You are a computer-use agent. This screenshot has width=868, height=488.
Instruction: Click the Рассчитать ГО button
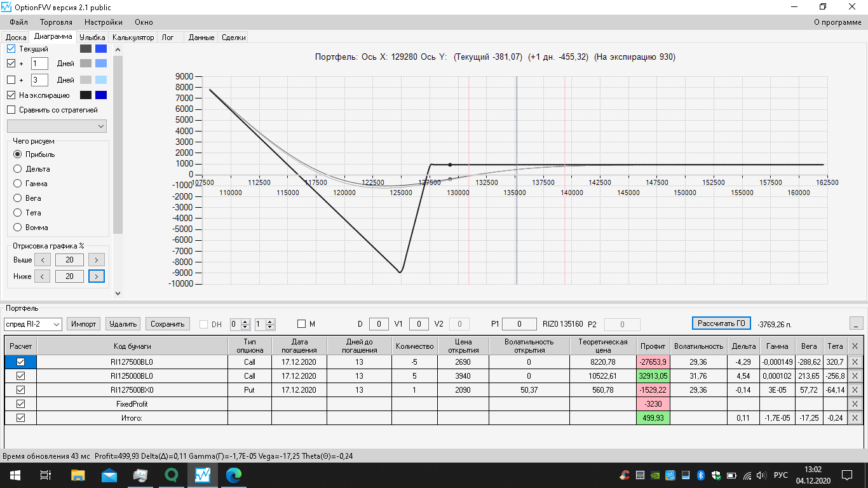[x=721, y=323]
